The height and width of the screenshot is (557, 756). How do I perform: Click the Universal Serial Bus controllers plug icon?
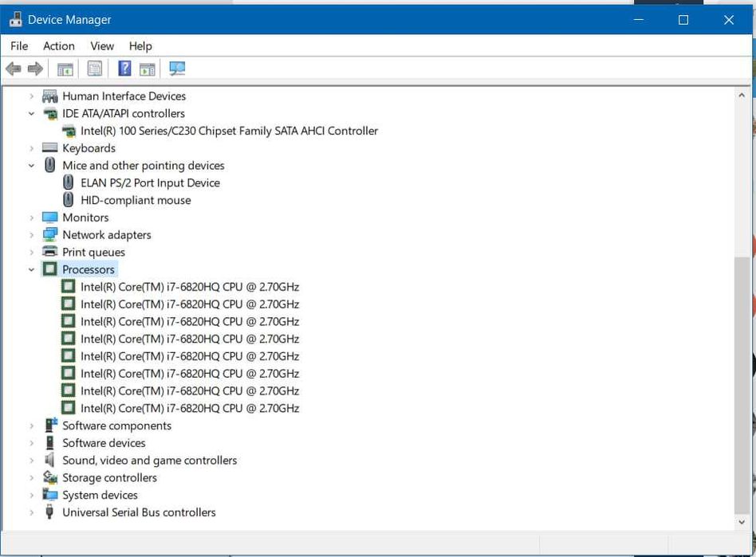[49, 512]
